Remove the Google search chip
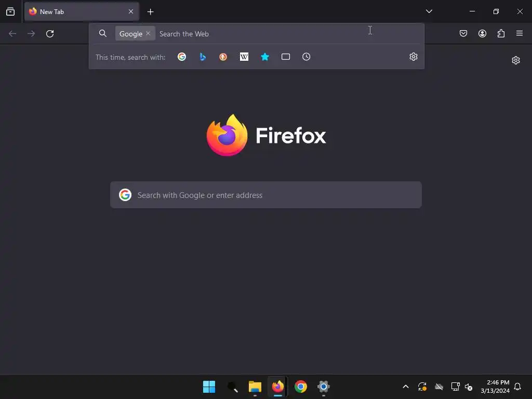The width and height of the screenshot is (532, 399). click(x=148, y=33)
